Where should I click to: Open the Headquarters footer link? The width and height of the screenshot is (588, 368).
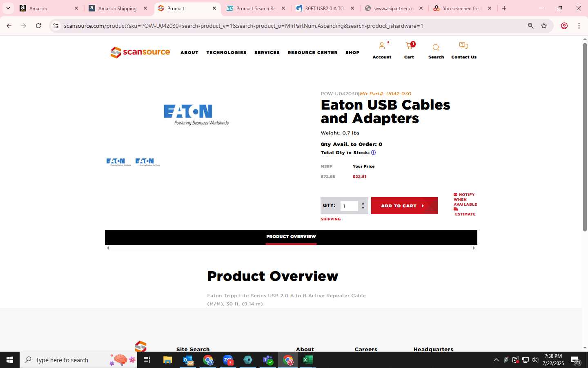433,349
